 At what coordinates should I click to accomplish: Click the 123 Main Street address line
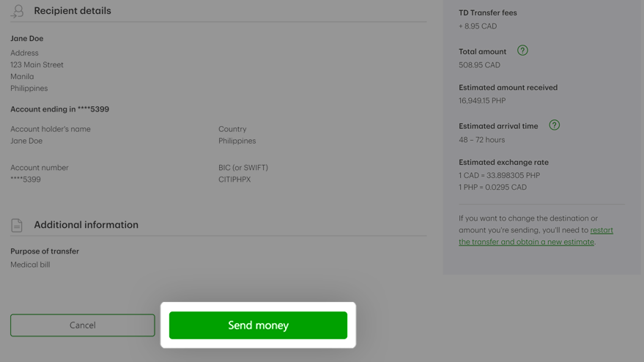point(37,65)
